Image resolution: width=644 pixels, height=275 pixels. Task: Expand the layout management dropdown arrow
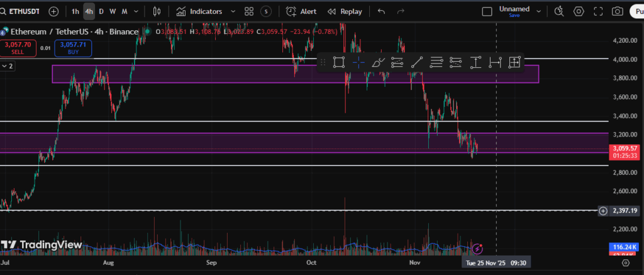point(539,11)
